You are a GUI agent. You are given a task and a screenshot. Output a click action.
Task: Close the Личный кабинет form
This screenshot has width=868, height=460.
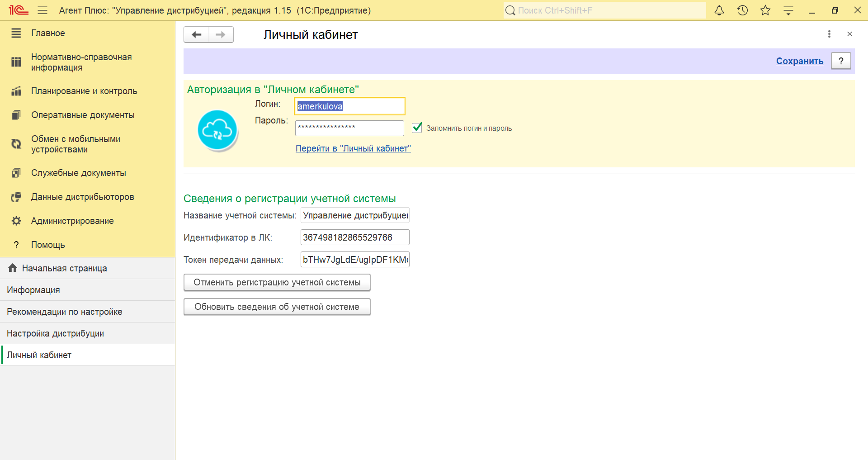(x=849, y=34)
